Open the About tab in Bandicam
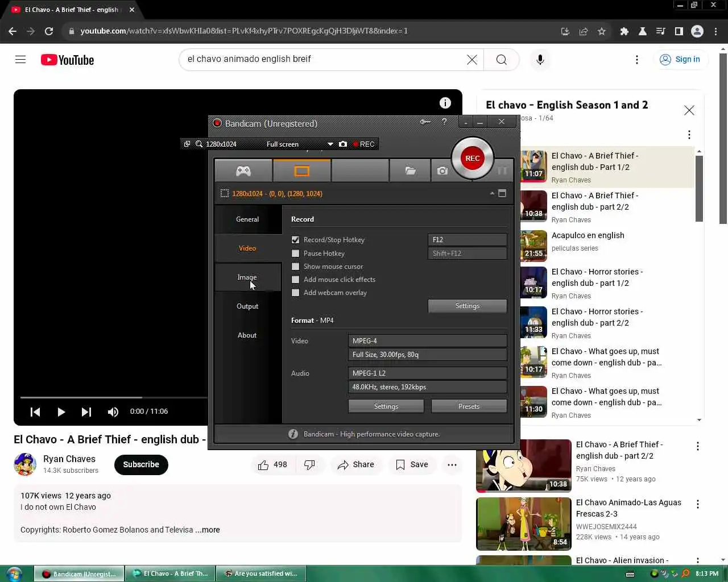728x582 pixels. [x=247, y=335]
